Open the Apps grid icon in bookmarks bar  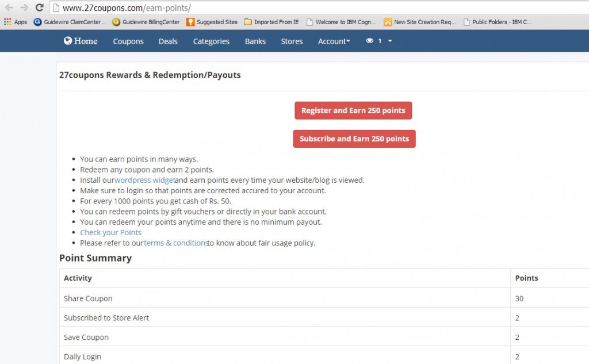tap(7, 22)
